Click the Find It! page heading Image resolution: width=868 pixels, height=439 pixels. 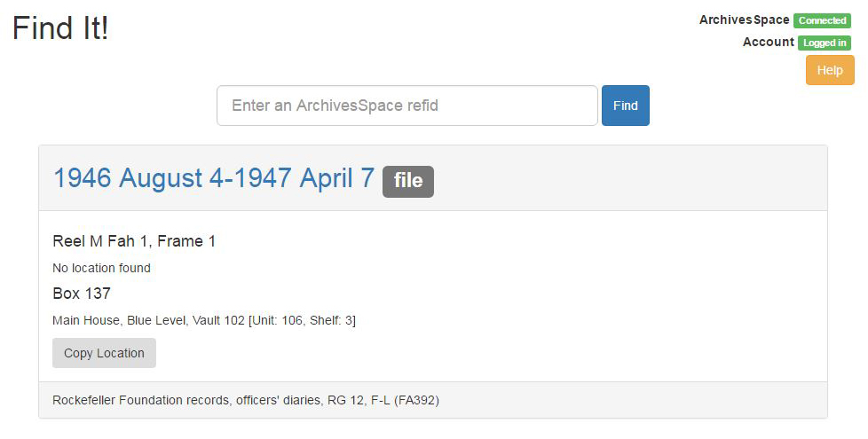point(60,27)
